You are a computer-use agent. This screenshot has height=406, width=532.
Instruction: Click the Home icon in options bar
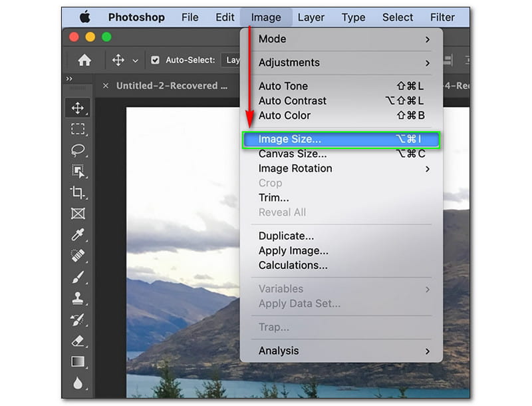pyautogui.click(x=84, y=60)
